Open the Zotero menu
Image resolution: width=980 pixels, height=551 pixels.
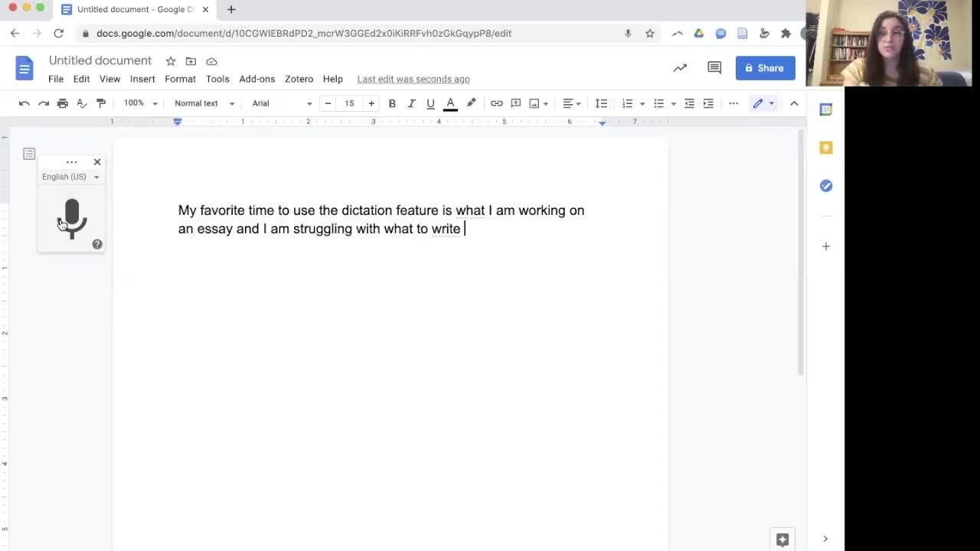coord(299,79)
